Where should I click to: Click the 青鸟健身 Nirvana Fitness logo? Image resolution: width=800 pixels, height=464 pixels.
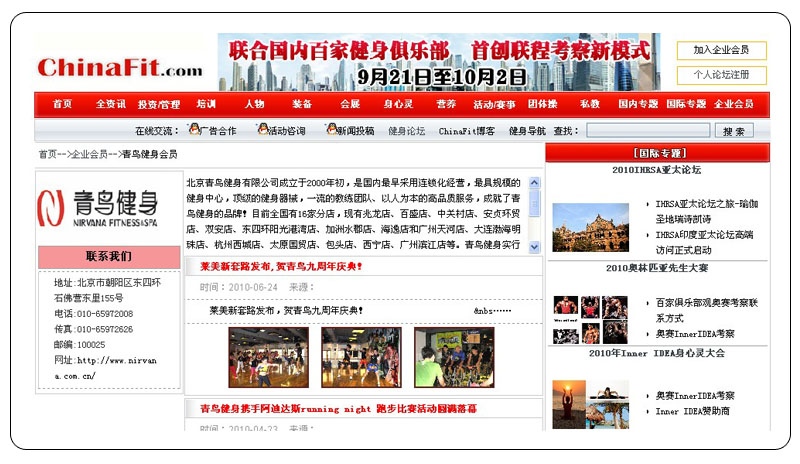pos(98,208)
